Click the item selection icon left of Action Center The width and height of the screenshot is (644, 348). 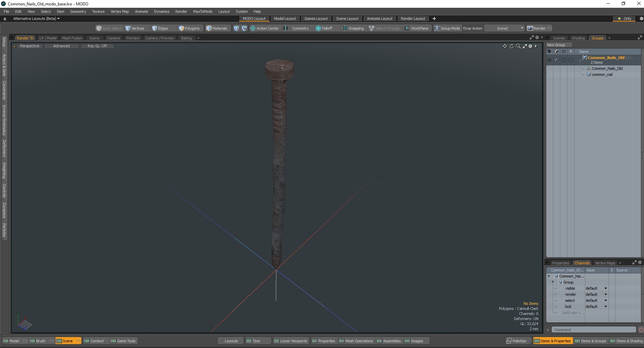244,28
